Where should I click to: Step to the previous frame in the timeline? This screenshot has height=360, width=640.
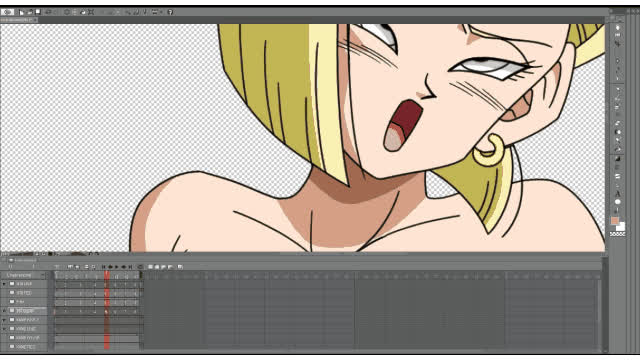click(110, 267)
